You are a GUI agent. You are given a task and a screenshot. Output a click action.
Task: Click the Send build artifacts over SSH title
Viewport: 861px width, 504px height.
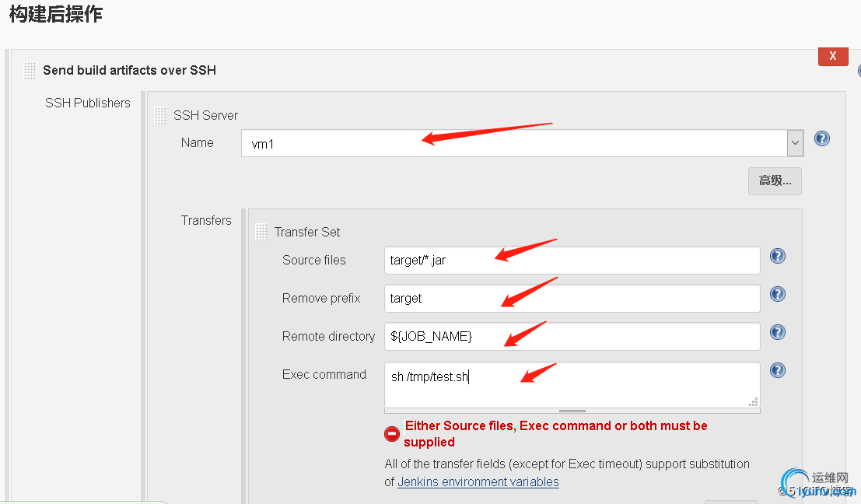coord(130,70)
